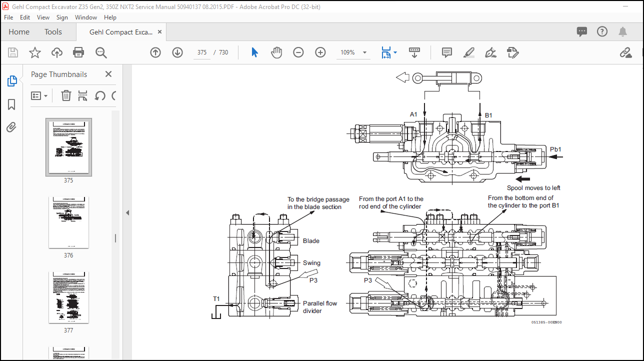Click the "Spool moves to left" text
Image resolution: width=644 pixels, height=361 pixels.
[533, 188]
